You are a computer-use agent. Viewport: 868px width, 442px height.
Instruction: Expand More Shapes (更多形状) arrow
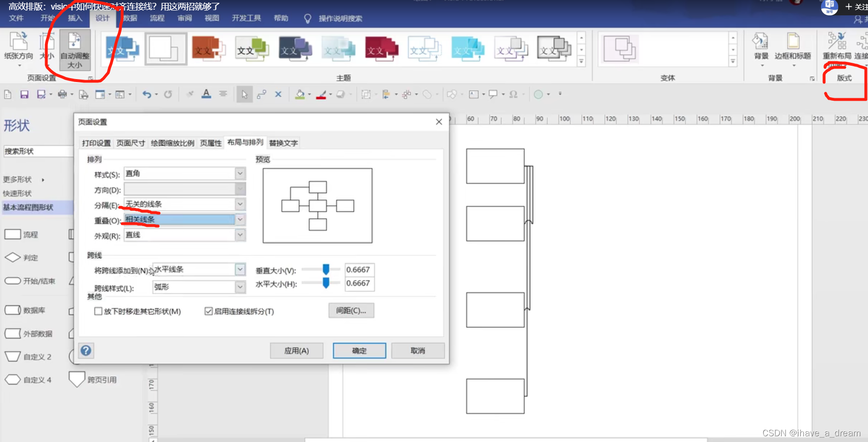43,180
